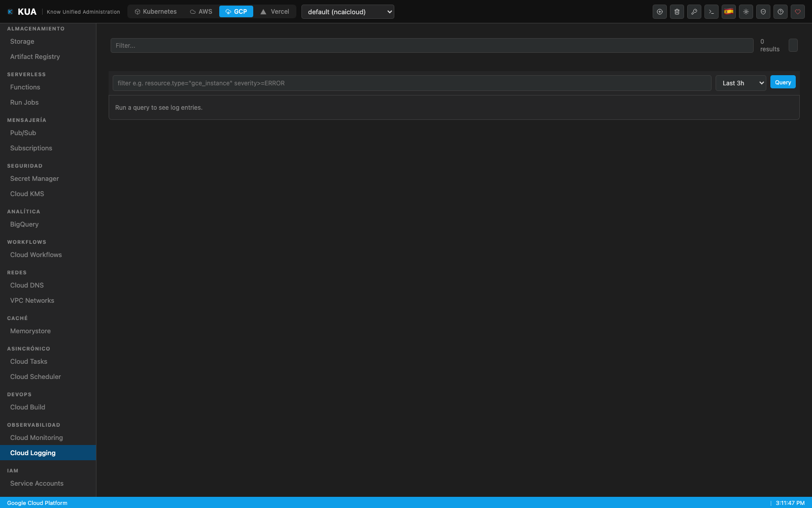Open the key credentials icon
812x508 pixels.
tap(694, 12)
